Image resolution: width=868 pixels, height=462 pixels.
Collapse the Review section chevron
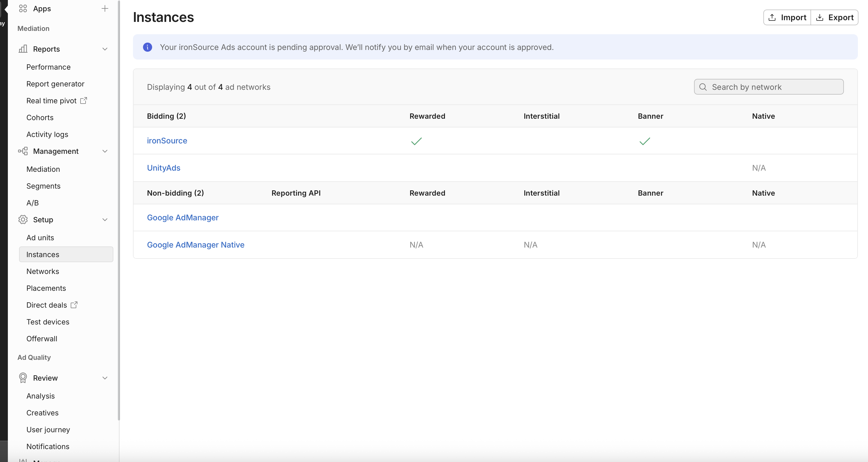coord(105,378)
